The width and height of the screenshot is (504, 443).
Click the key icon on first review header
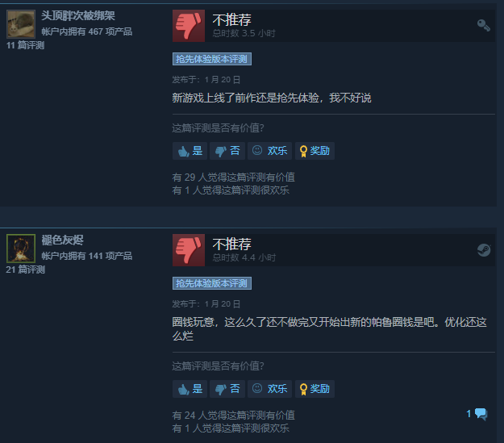click(x=483, y=25)
